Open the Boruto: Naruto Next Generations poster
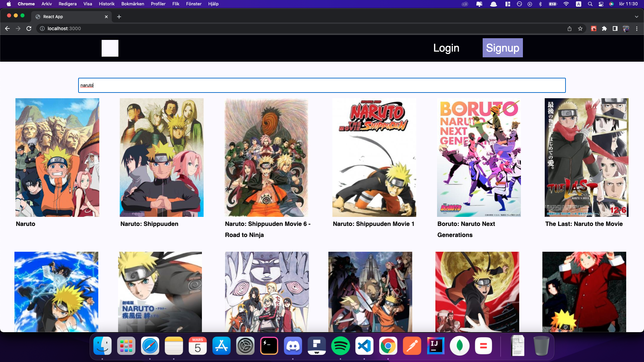This screenshot has width=644, height=362. pos(479,158)
